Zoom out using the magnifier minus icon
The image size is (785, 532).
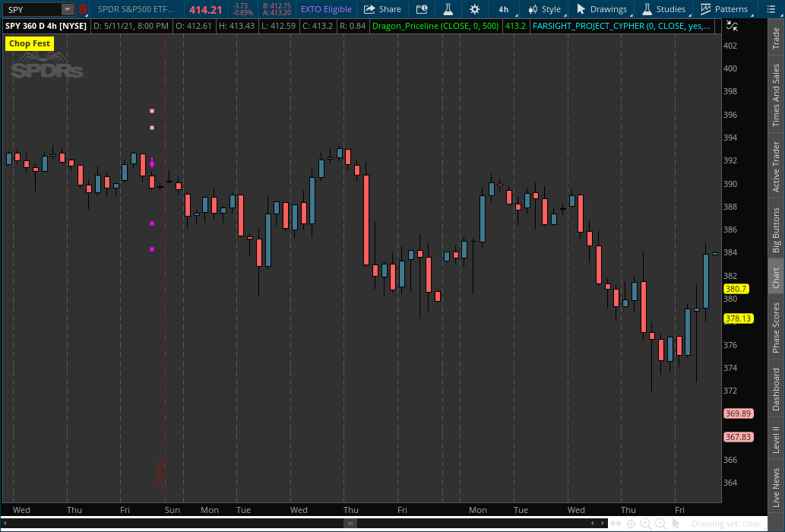pyautogui.click(x=660, y=524)
